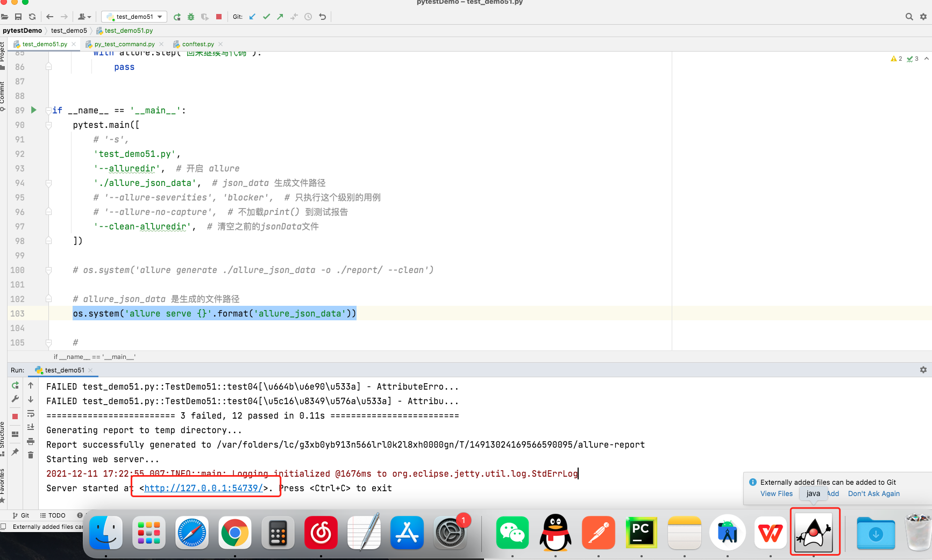932x560 pixels.
Task: Open Google Chrome from the Dock
Action: (x=235, y=533)
